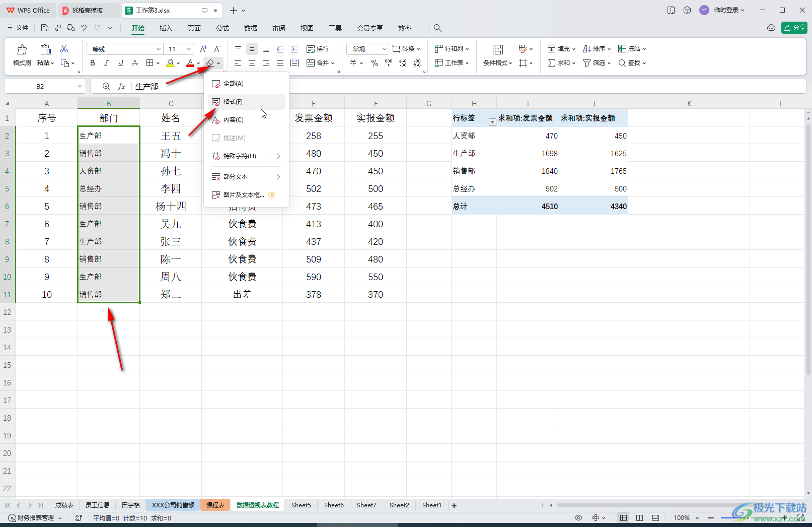Click the Cut scissors icon

(x=64, y=49)
